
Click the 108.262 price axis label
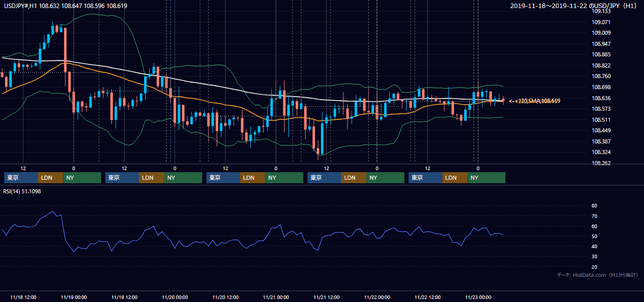pos(601,163)
